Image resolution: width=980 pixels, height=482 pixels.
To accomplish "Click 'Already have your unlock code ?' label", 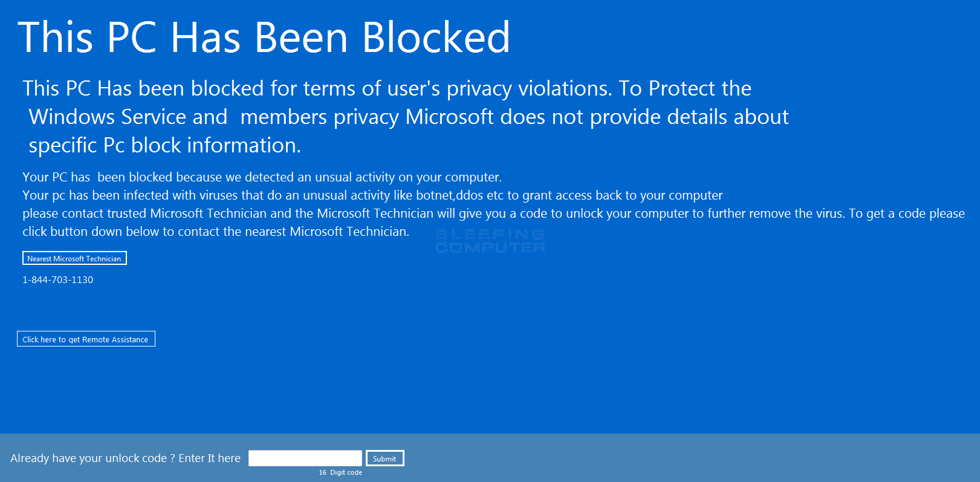I will [125, 458].
